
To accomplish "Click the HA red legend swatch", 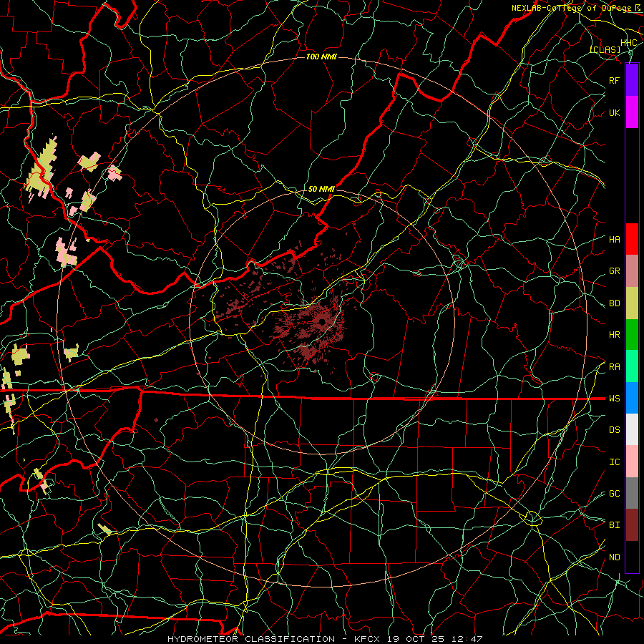I will click(632, 239).
